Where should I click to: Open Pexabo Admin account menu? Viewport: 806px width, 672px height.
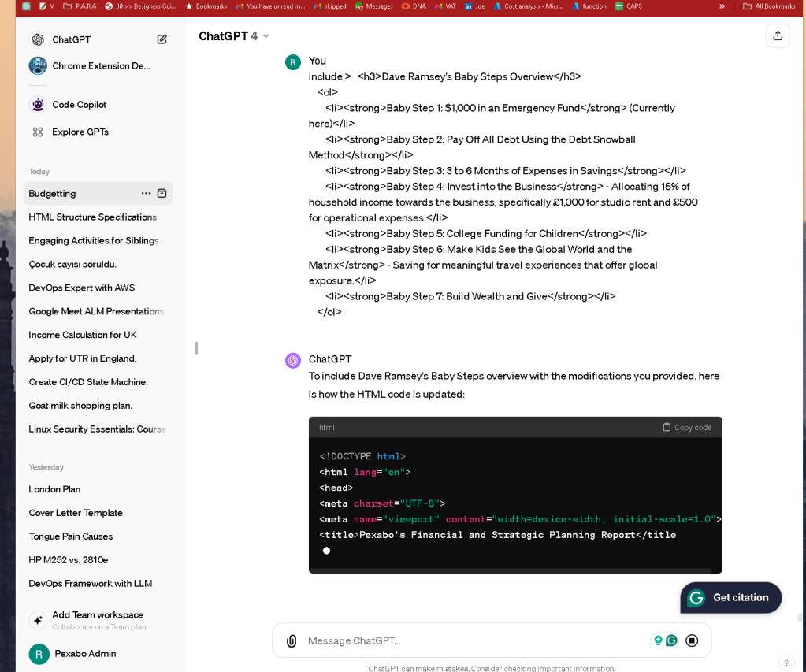[x=98, y=654]
